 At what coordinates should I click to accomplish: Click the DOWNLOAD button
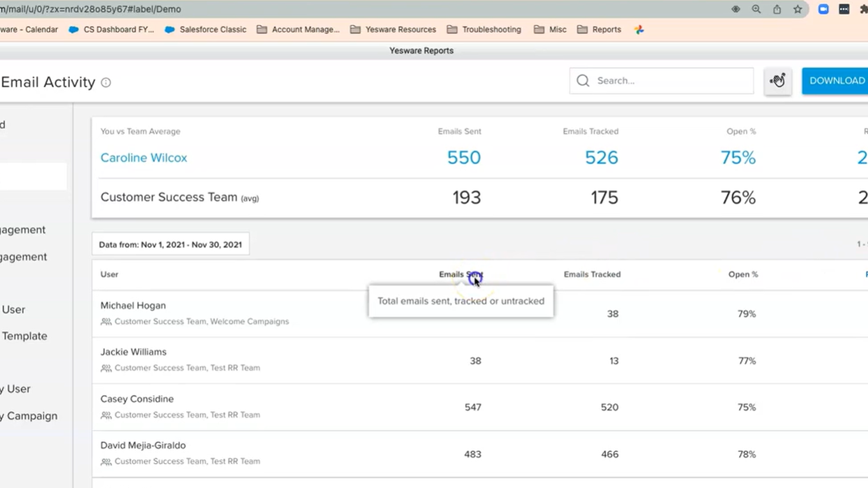point(835,80)
